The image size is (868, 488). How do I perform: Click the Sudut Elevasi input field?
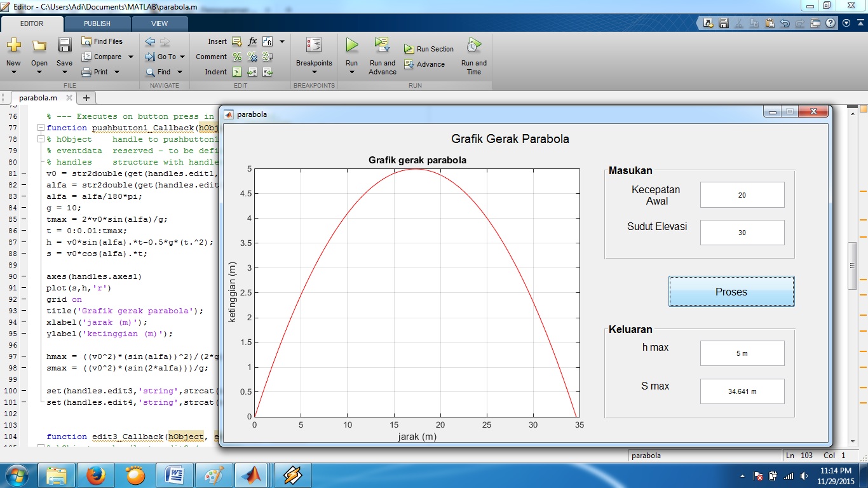(742, 233)
